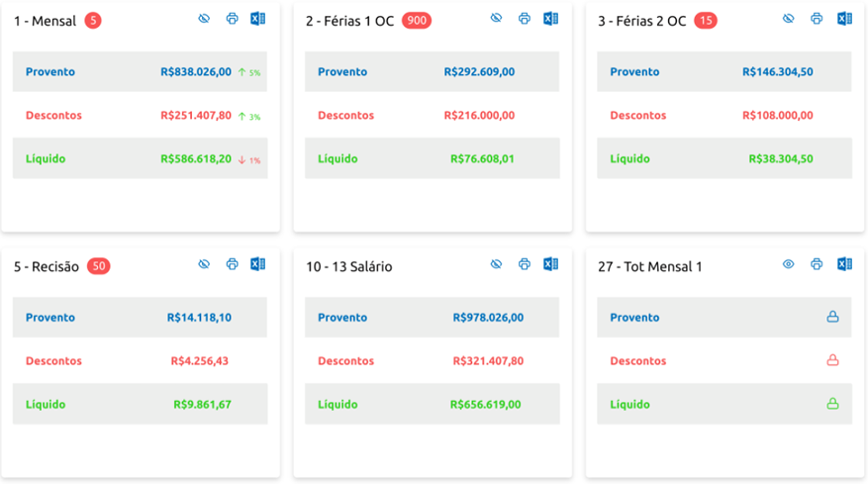Print the 3 - Férias 2 OC card

coord(817,19)
